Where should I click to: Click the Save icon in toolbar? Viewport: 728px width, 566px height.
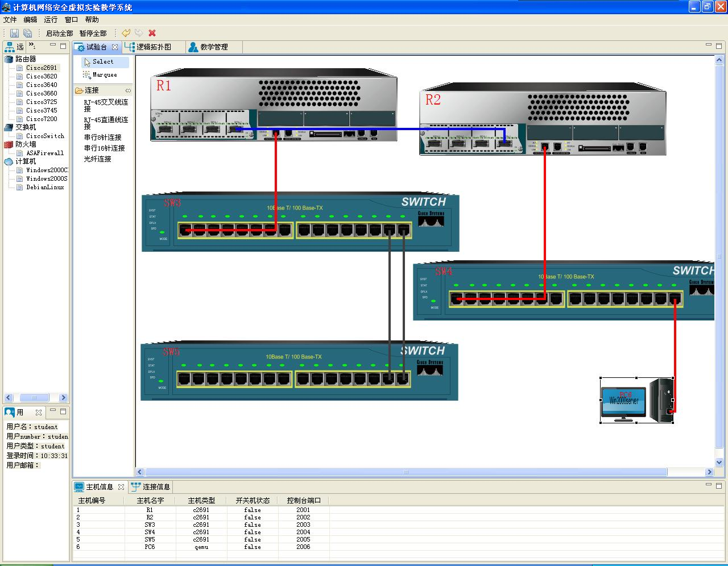point(15,33)
